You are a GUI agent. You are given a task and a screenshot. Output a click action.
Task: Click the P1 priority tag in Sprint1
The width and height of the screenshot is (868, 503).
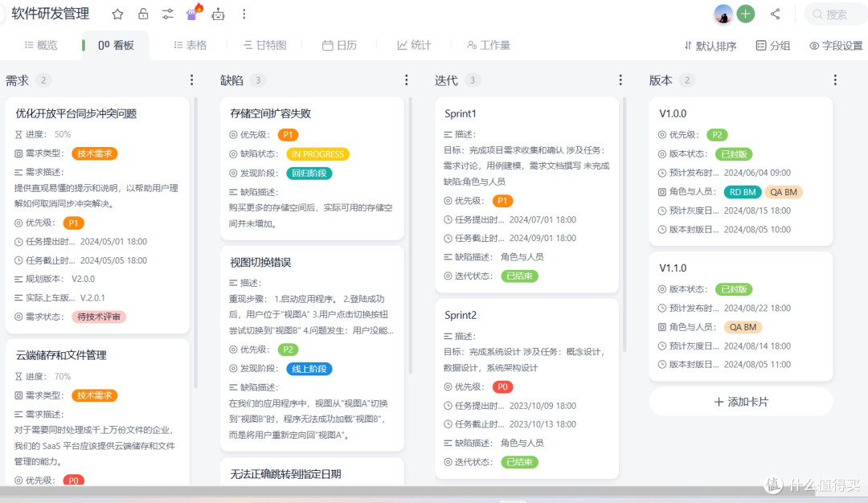pos(502,201)
